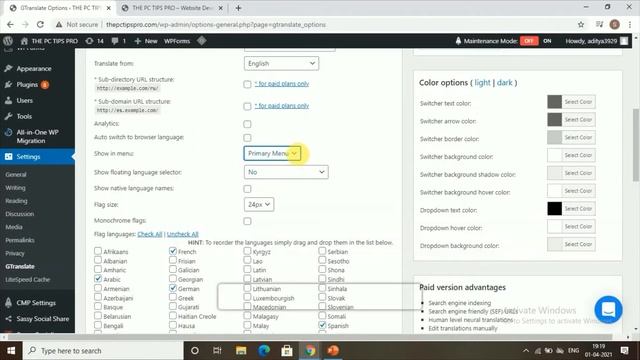
Task: Click the browser address bar URL
Action: click(x=216, y=24)
